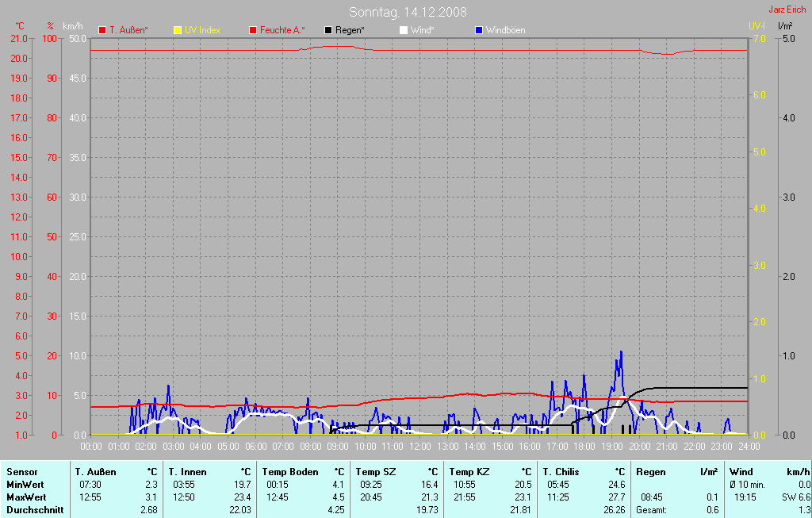Click the yellow UV Index legend square
This screenshot has height=518, width=812.
177,30
